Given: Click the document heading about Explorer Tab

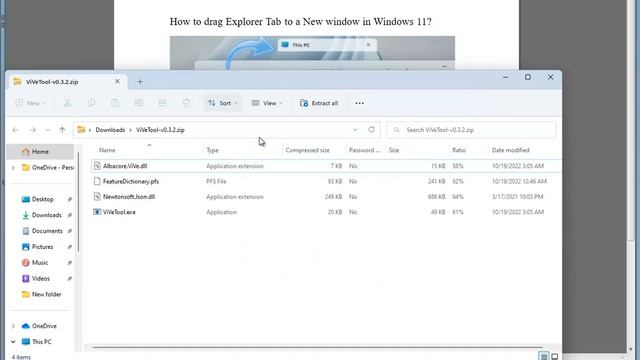Looking at the screenshot, I should tap(300, 21).
